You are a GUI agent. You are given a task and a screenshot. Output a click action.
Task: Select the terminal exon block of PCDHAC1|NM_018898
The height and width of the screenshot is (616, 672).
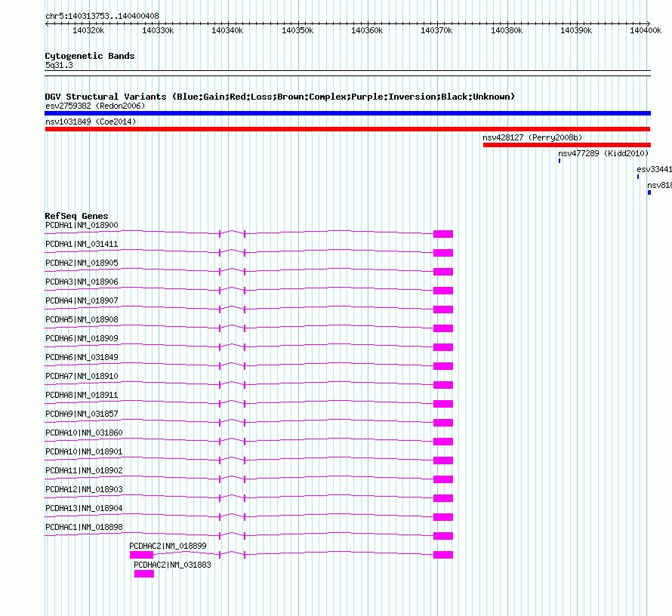tap(443, 536)
